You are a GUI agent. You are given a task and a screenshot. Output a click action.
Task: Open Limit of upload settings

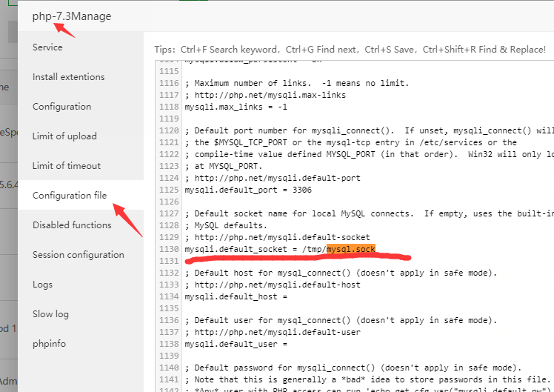[64, 136]
